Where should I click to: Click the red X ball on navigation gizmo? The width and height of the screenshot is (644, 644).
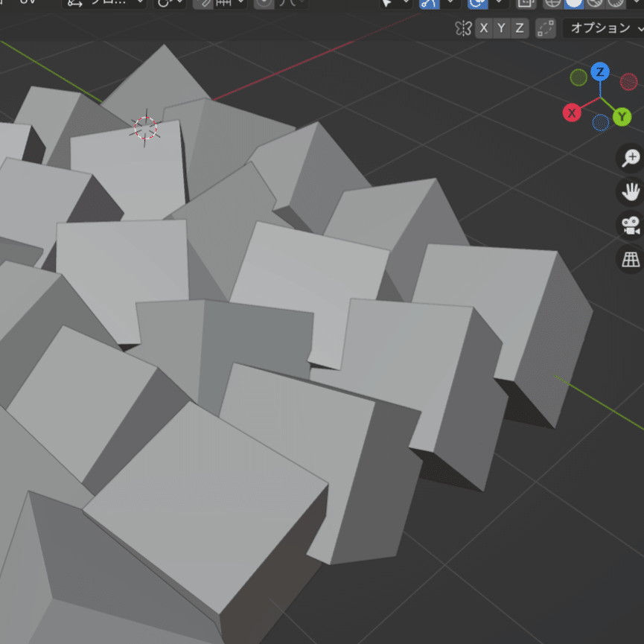(572, 113)
